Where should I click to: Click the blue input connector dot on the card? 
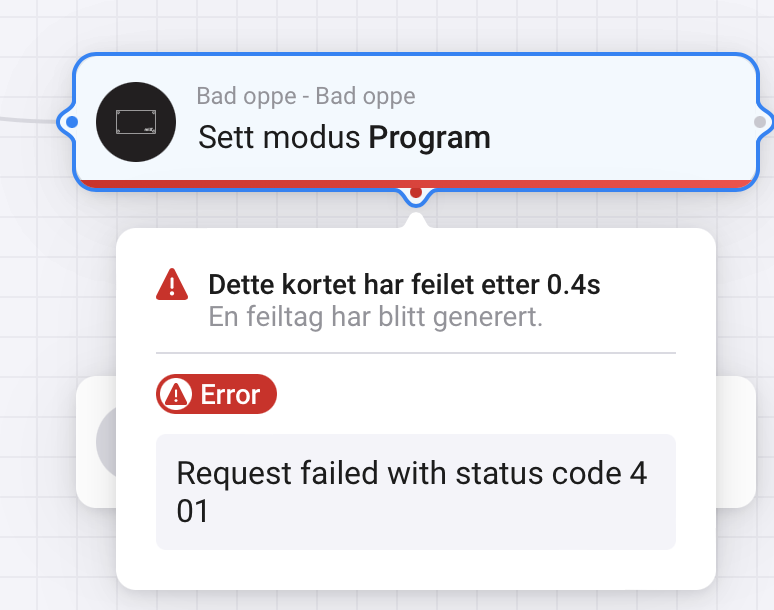72,122
